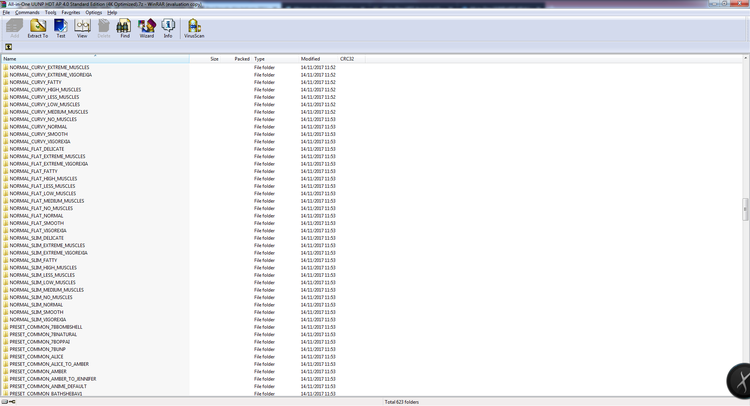Select folder NORMAL_FLAT_HIGH_MUSCLES
750x406 pixels.
(44, 178)
